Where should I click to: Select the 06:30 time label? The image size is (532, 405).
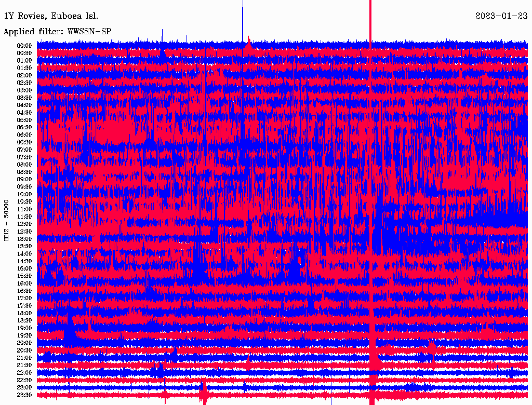point(24,142)
